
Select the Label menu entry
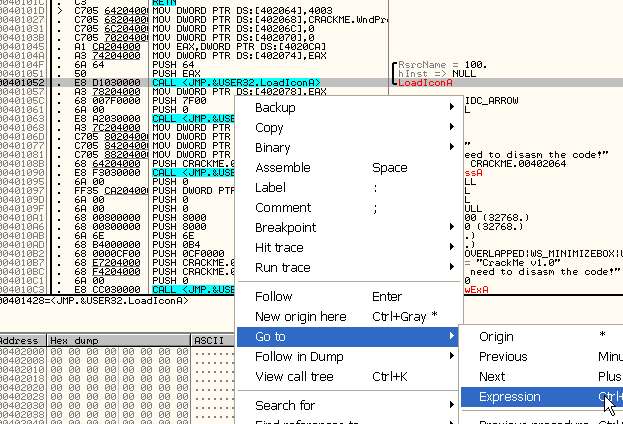270,187
